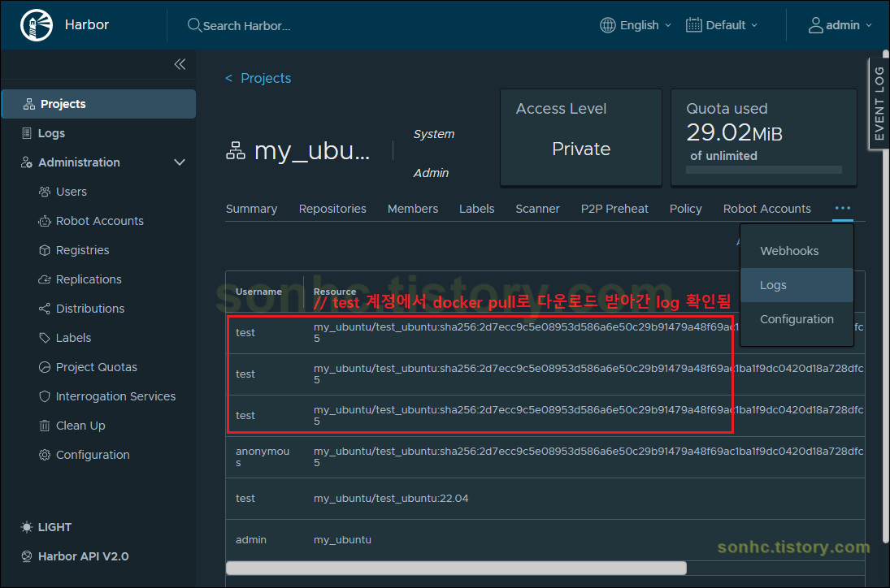Viewport: 890px width, 588px height.
Task: Switch to the Summary tab
Action: point(251,210)
